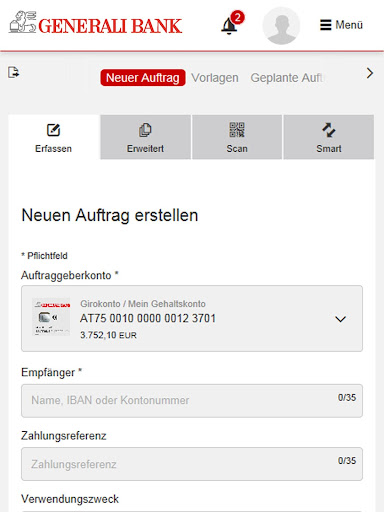
Task: Click the Girokonto card thumbnail
Action: 51,317
